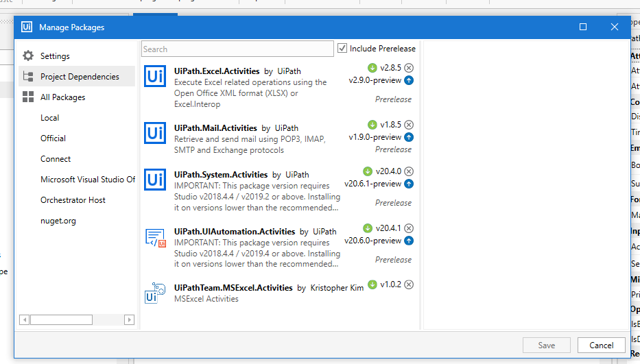This screenshot has width=640, height=364.
Task: Click the UiPath logo in title bar
Action: click(27, 27)
